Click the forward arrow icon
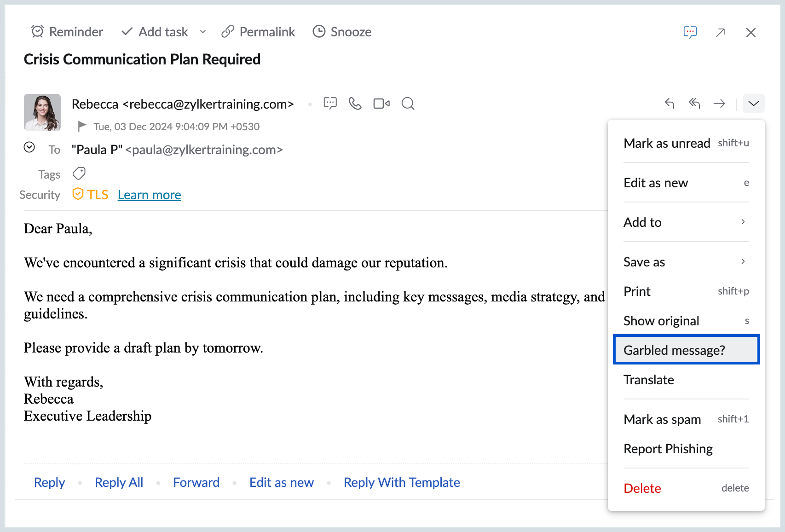785x532 pixels. [x=719, y=104]
